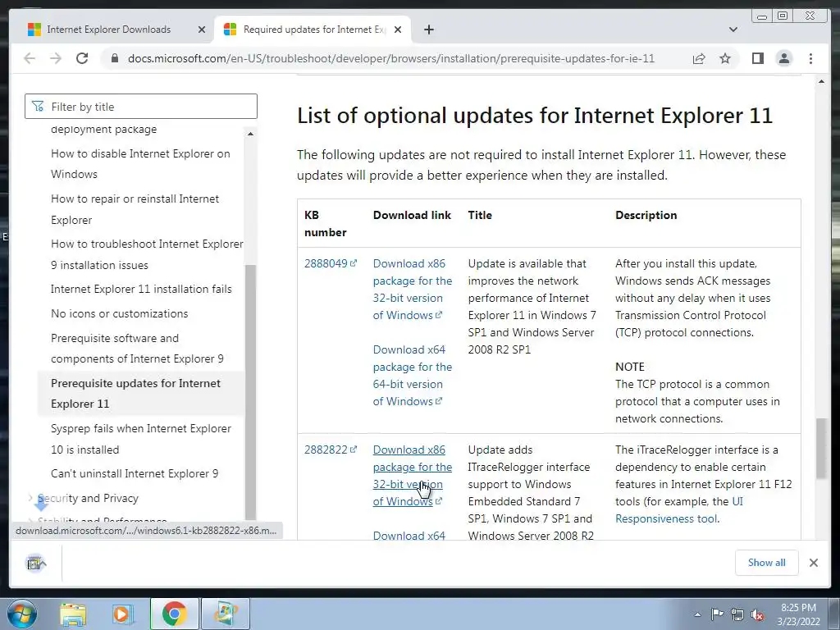Viewport: 840px width, 630px height.
Task: Reload the page with the refresh icon
Action: tap(82, 58)
